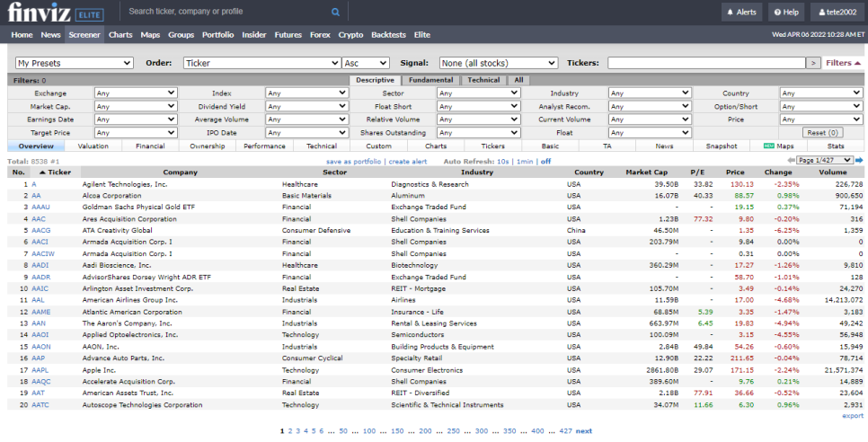The height and width of the screenshot is (442, 868).
Task: Select the Performance view tab
Action: click(x=264, y=146)
